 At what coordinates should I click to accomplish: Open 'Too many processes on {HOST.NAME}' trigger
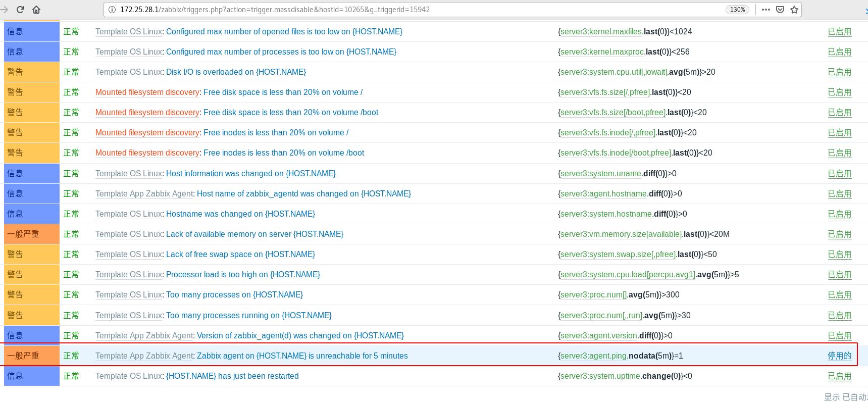[x=234, y=294]
